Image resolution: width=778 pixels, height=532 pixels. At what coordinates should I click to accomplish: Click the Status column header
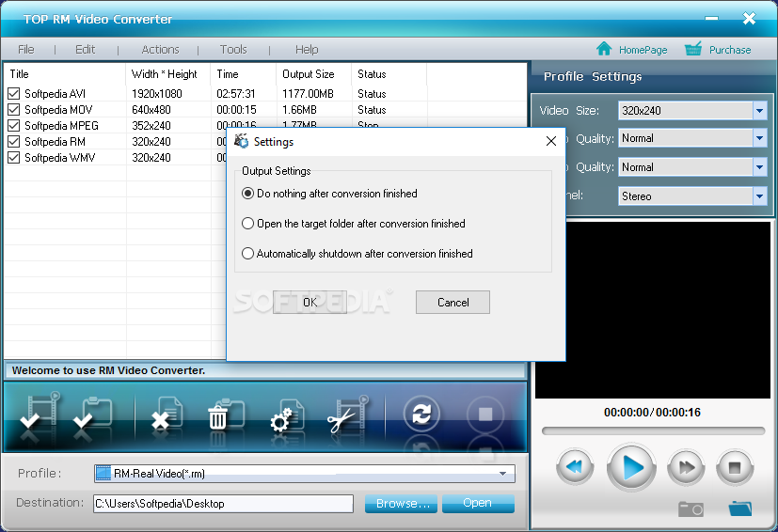click(389, 74)
